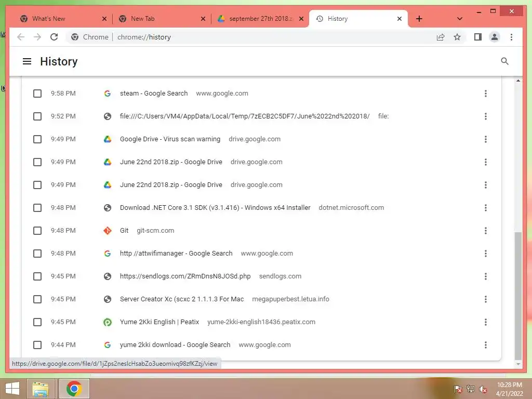Open Action Center flag tray icon
Viewport: 532px width, 399px height.
pos(458,389)
